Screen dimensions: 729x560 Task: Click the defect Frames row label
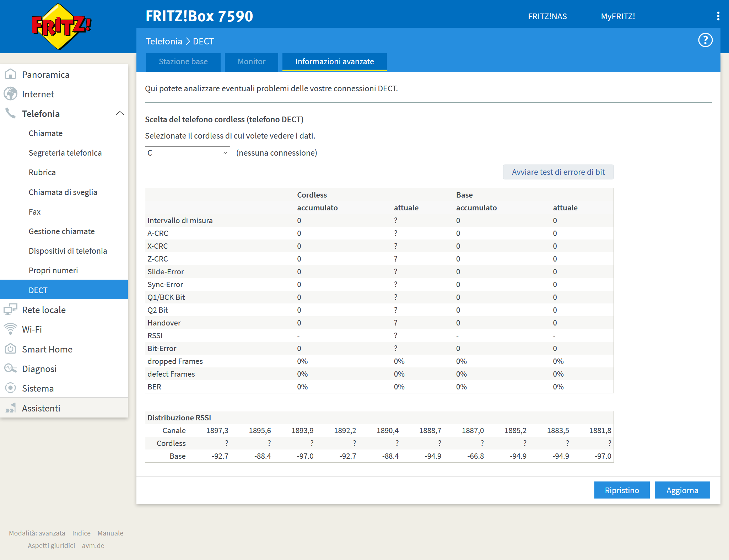click(171, 374)
